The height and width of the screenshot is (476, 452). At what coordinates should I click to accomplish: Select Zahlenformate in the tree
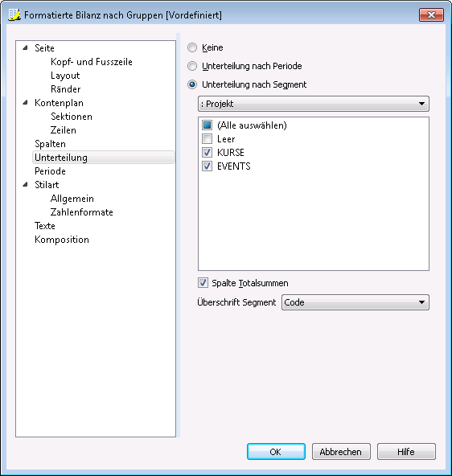82,212
